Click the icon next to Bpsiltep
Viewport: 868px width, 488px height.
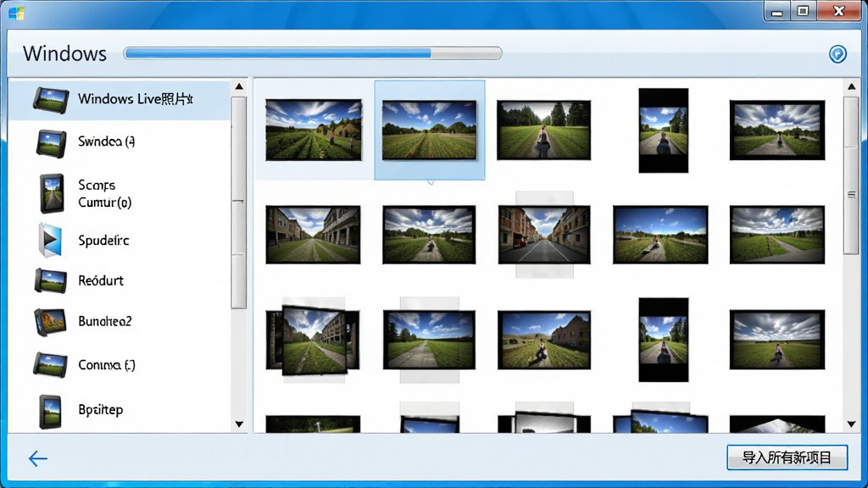tap(50, 411)
